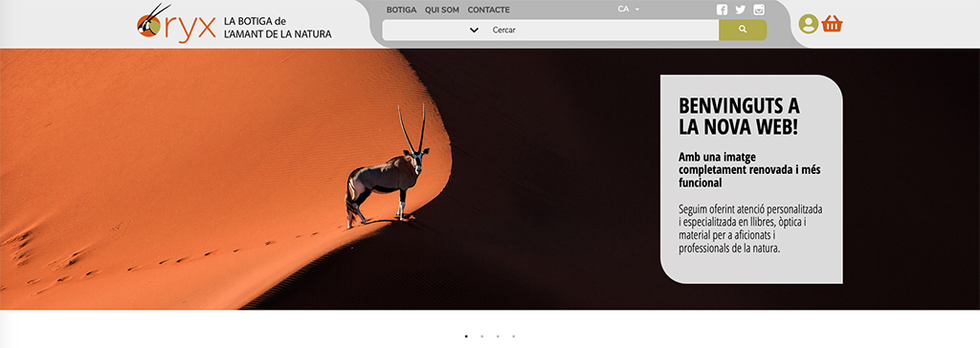980x348 pixels.
Task: Select the first carousel dot
Action: click(466, 337)
